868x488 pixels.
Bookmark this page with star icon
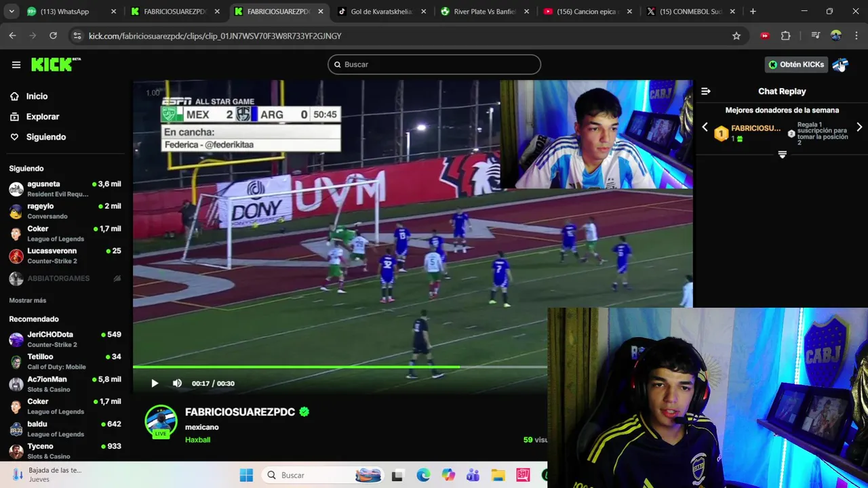736,36
